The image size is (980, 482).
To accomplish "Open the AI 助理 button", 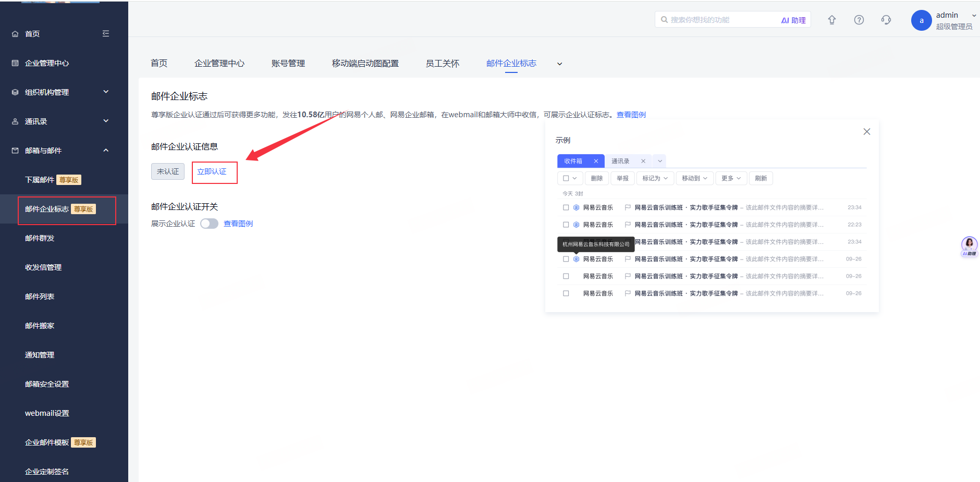I will pyautogui.click(x=793, y=20).
